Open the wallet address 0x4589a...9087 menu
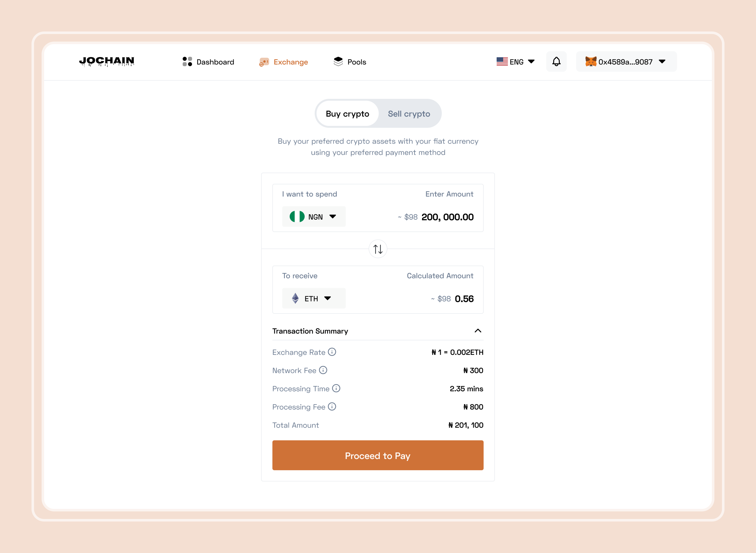756x553 pixels. [x=626, y=62]
